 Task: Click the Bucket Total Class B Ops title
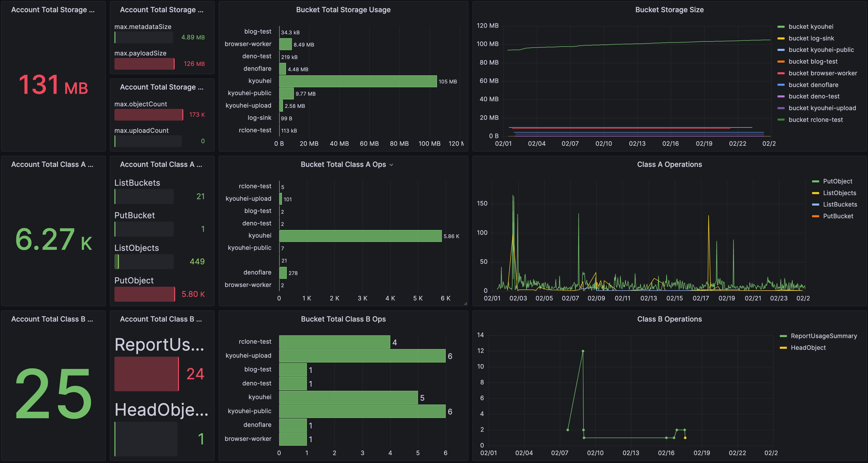343,319
